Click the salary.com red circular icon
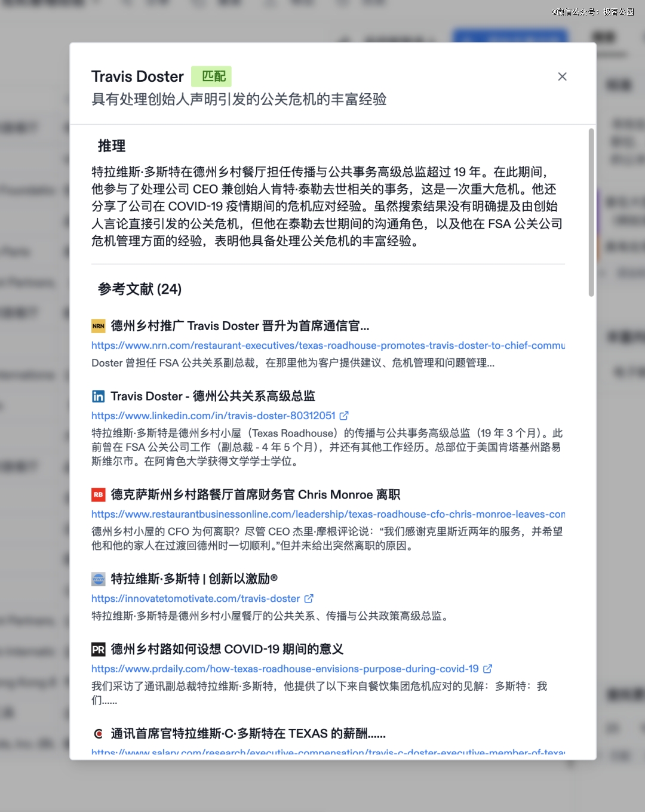The image size is (645, 812). pyautogui.click(x=98, y=734)
